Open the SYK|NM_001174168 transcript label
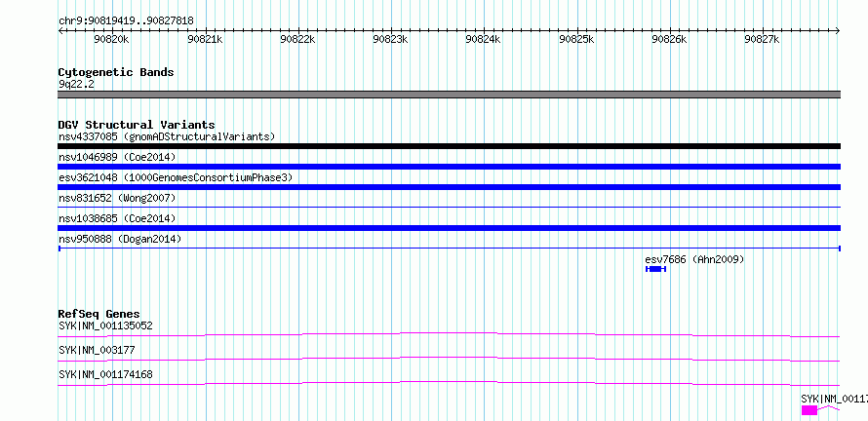This screenshot has width=868, height=421. [x=105, y=374]
